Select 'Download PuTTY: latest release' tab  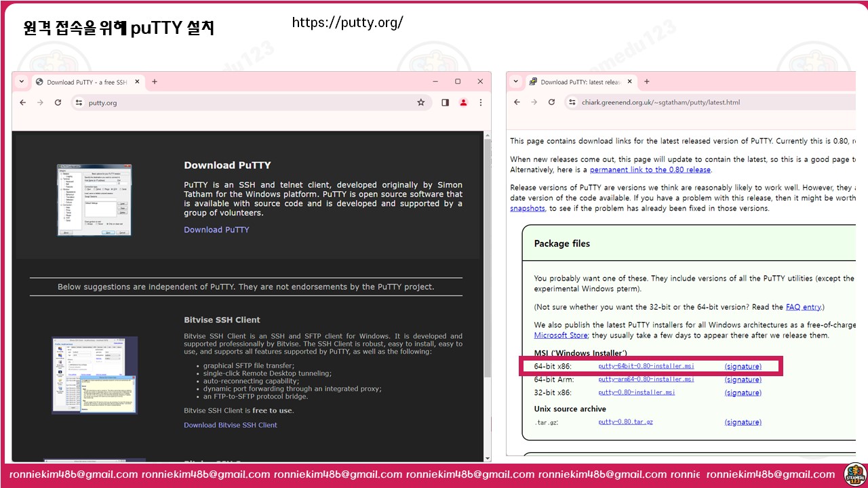coord(580,82)
